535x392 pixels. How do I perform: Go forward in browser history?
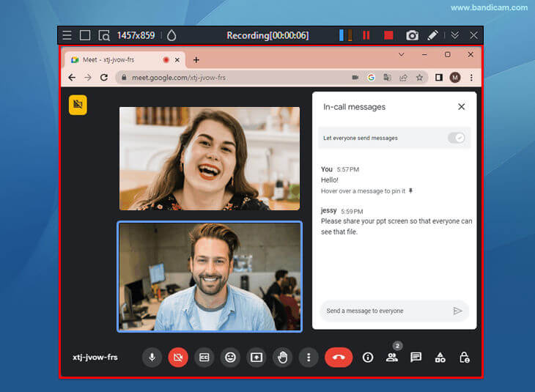tap(88, 78)
